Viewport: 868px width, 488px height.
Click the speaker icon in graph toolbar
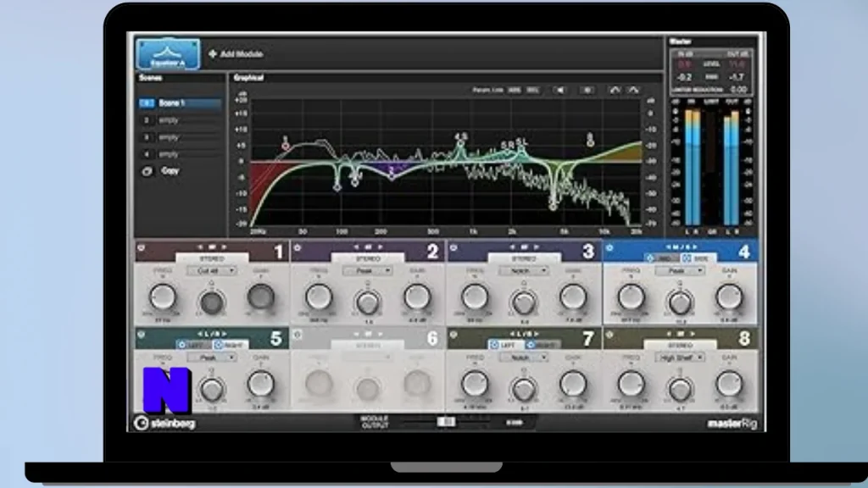click(x=559, y=90)
